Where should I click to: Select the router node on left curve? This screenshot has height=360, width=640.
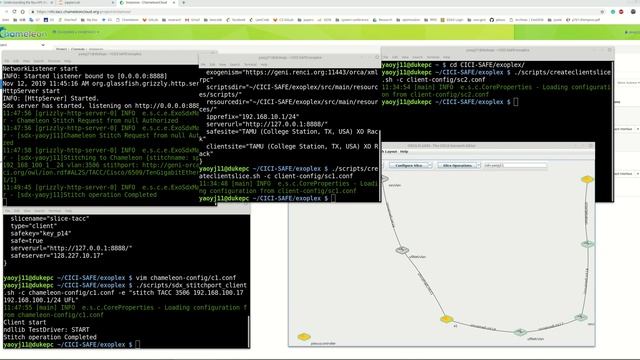point(402,250)
